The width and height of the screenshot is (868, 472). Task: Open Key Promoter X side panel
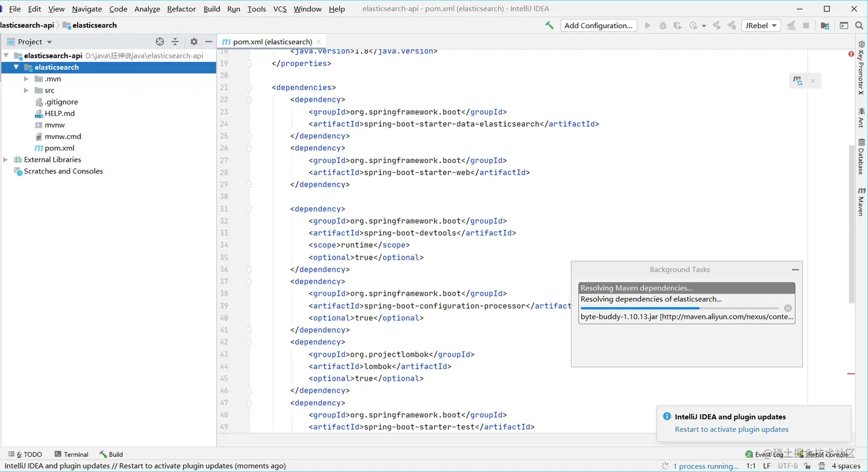pyautogui.click(x=861, y=67)
